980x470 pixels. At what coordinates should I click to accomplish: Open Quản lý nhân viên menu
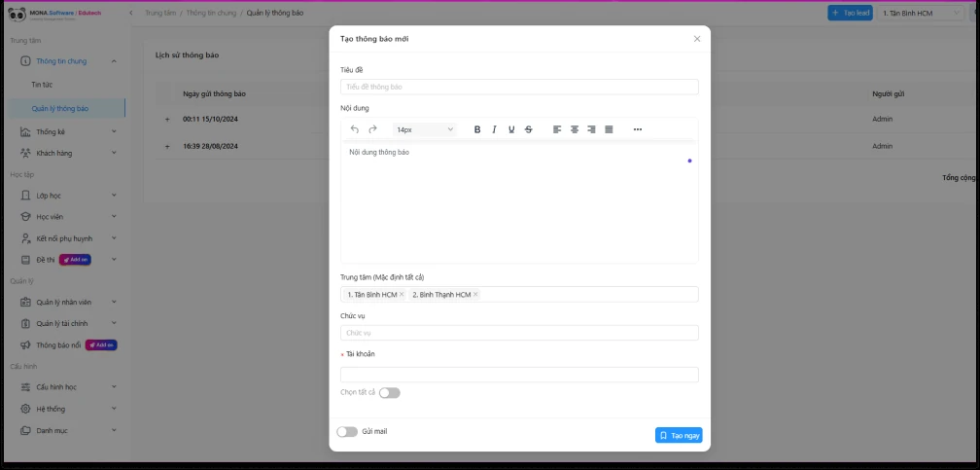click(x=64, y=303)
